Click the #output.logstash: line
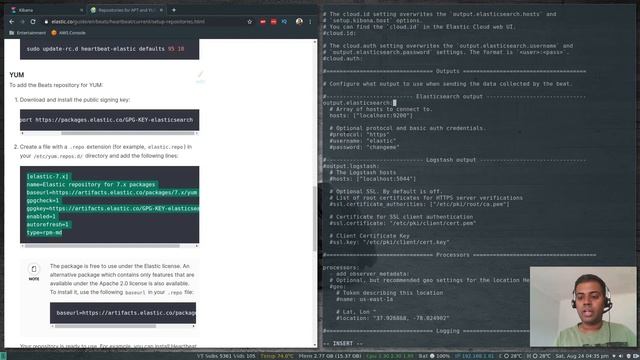 (x=351, y=166)
